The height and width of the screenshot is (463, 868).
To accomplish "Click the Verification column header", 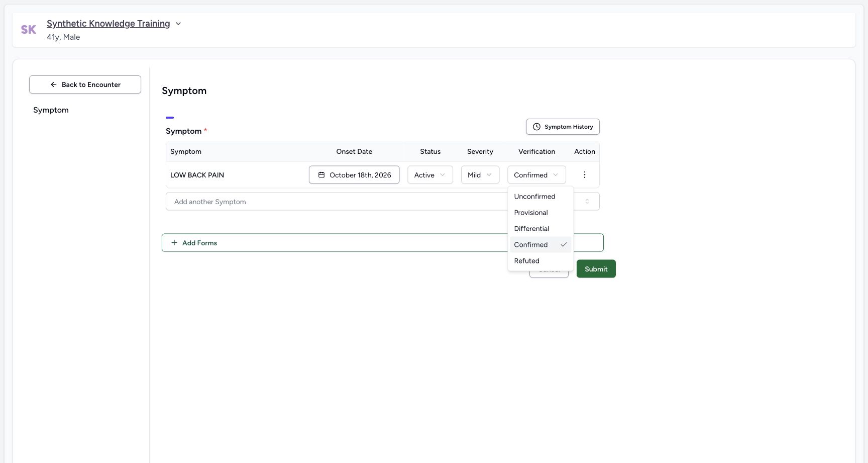I will 536,151.
